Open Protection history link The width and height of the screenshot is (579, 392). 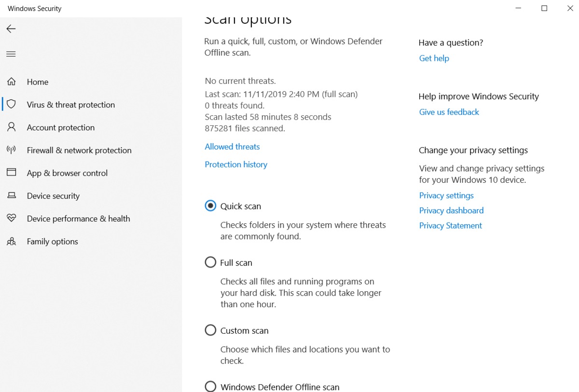236,164
